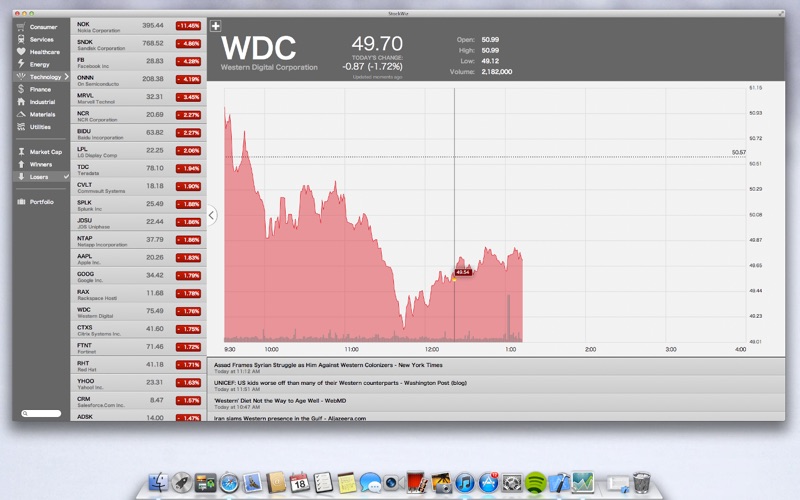Open the Trash in the dock
Image resolution: width=800 pixels, height=500 pixels.
(x=641, y=482)
